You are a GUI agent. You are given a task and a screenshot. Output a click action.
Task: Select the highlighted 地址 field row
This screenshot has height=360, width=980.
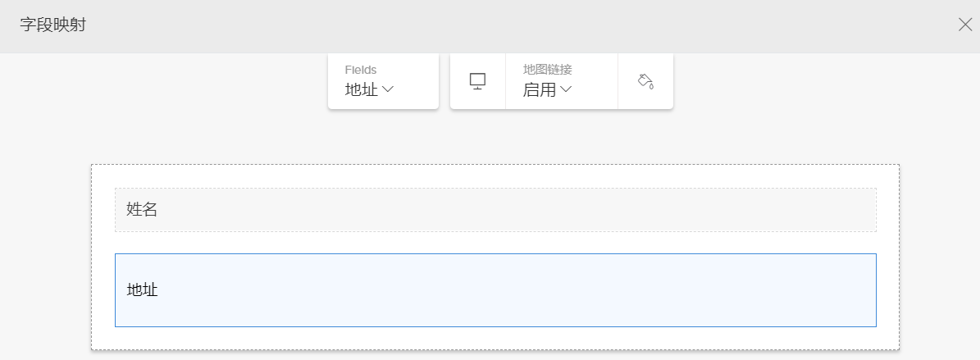point(495,289)
